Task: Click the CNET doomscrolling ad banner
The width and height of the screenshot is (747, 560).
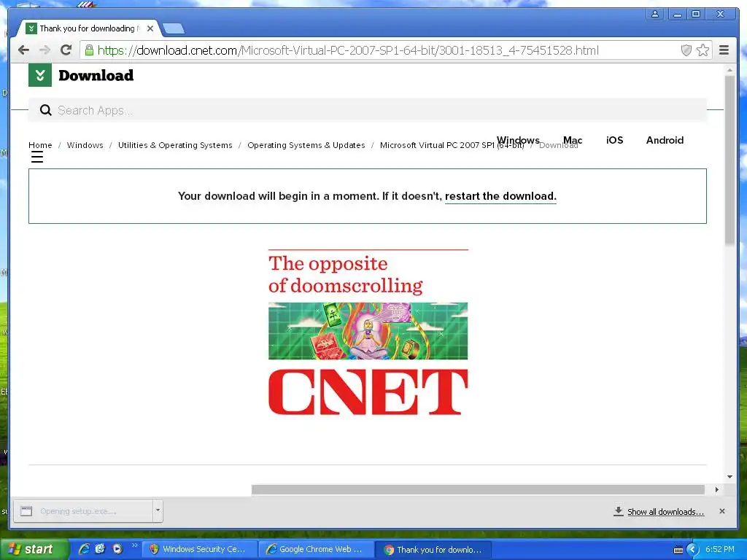Action: pos(368,332)
